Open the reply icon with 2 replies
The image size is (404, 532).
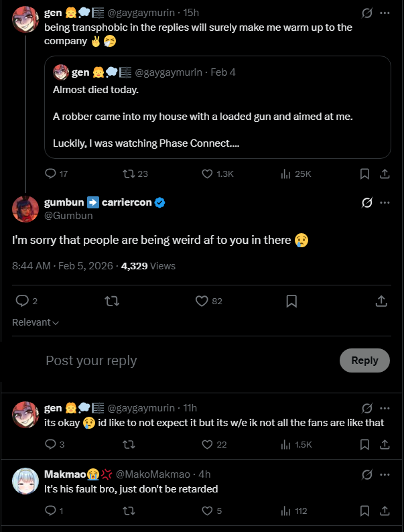click(22, 302)
